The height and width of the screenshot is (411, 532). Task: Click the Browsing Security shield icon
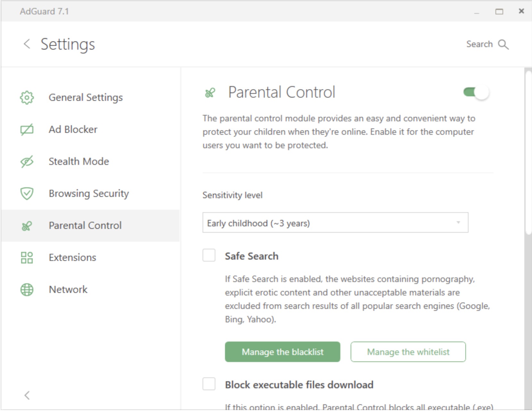pyautogui.click(x=27, y=193)
